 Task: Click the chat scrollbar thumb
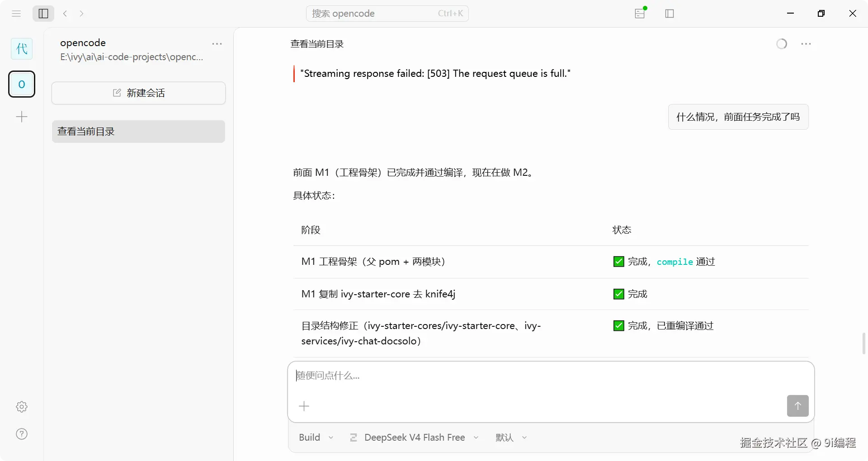point(864,343)
